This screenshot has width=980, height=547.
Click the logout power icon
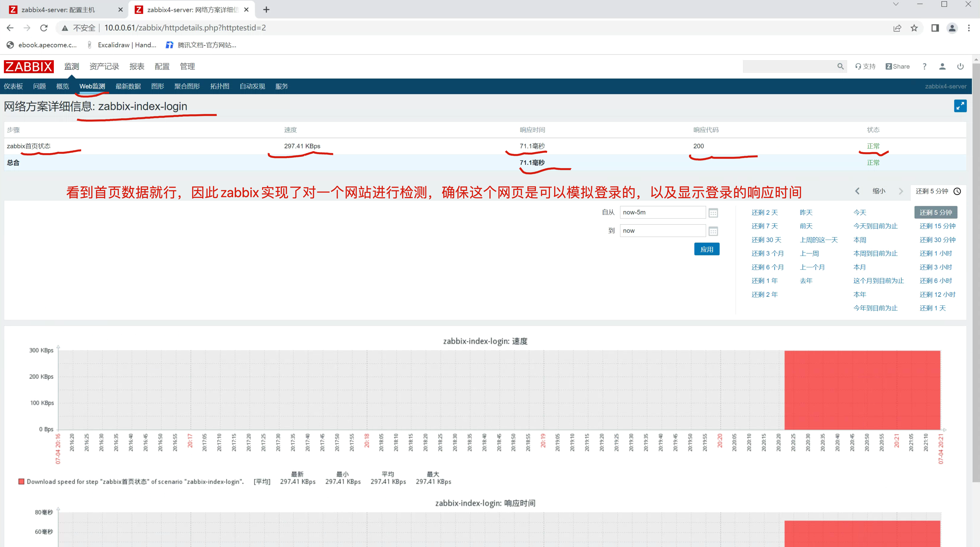click(x=960, y=67)
